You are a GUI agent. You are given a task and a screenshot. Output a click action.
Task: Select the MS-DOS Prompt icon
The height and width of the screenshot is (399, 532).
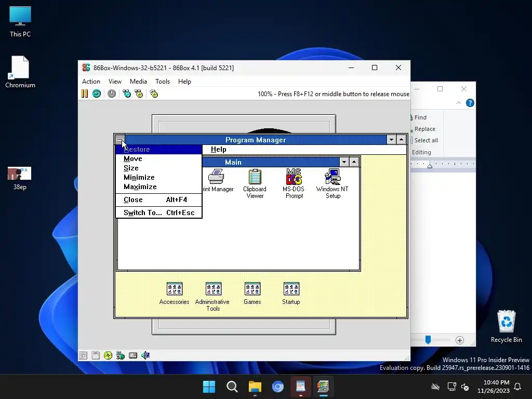pos(294,183)
